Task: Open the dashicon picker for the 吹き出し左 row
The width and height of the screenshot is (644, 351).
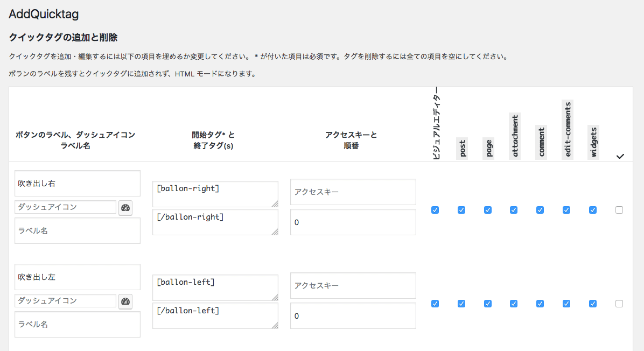Action: (125, 301)
